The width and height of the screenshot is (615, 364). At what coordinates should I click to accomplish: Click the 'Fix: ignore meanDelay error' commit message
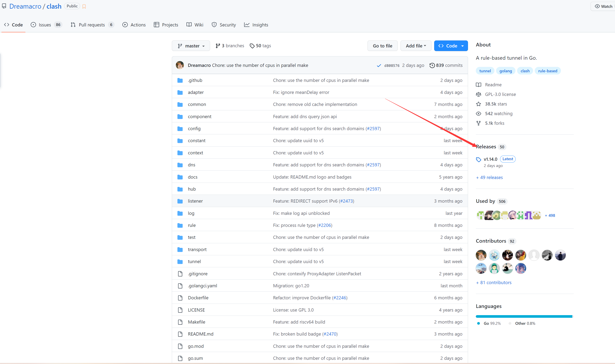click(301, 93)
